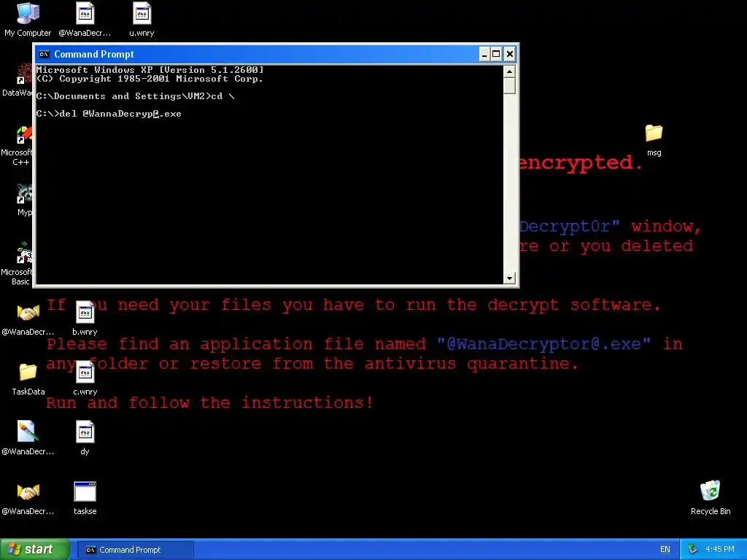Viewport: 747px width, 560px height.
Task: Click the Command Prompt scrollbar down arrow
Action: tap(509, 278)
